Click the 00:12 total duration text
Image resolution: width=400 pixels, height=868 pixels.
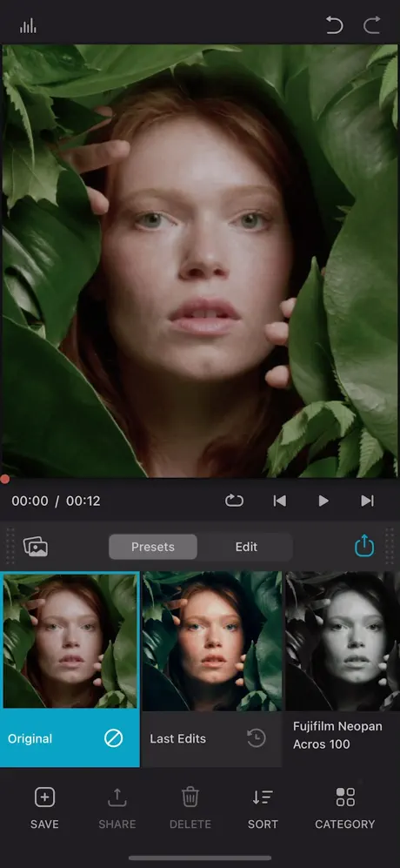83,501
